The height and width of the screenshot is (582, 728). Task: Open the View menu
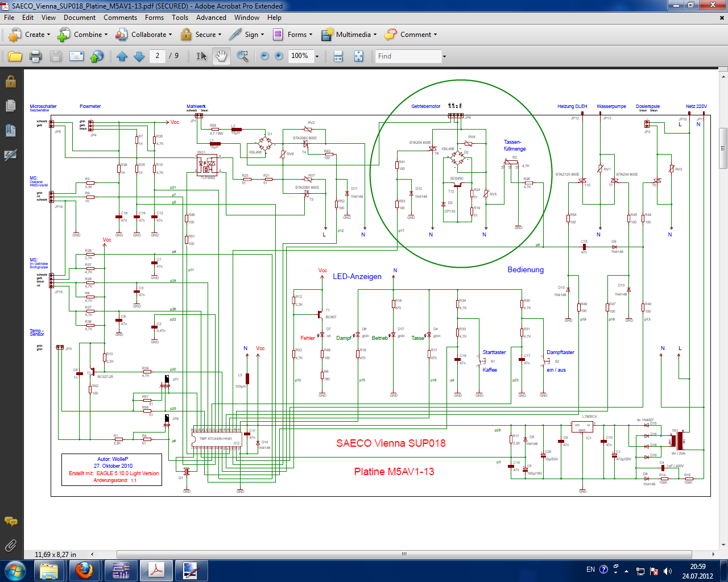[49, 18]
